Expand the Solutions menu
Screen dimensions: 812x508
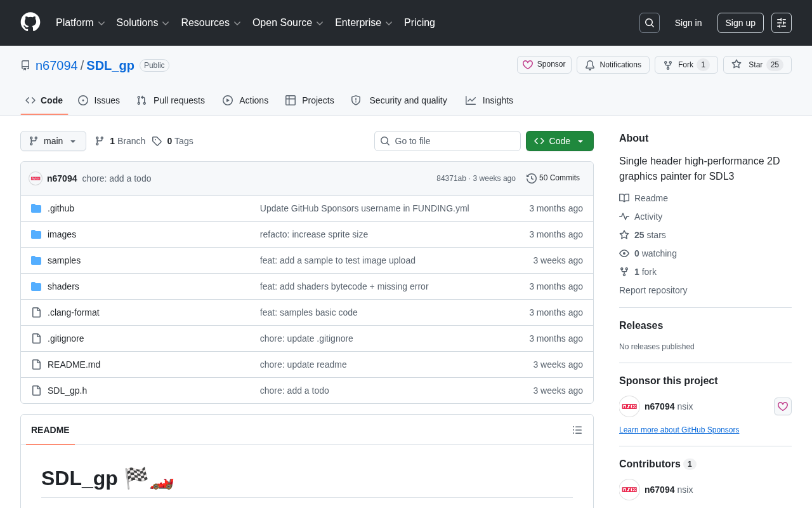143,23
